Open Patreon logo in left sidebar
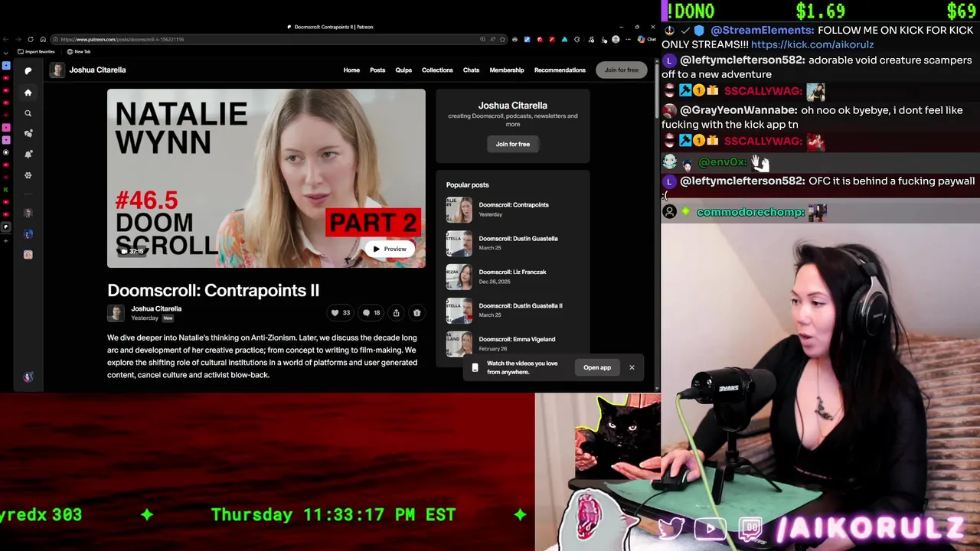980x551 pixels. (x=28, y=70)
